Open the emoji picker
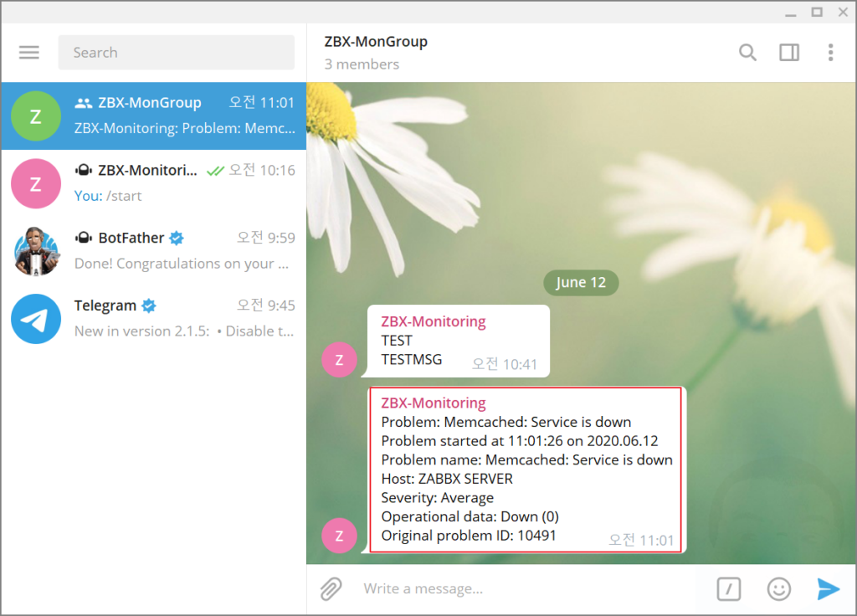The width and height of the screenshot is (857, 616). (x=778, y=588)
